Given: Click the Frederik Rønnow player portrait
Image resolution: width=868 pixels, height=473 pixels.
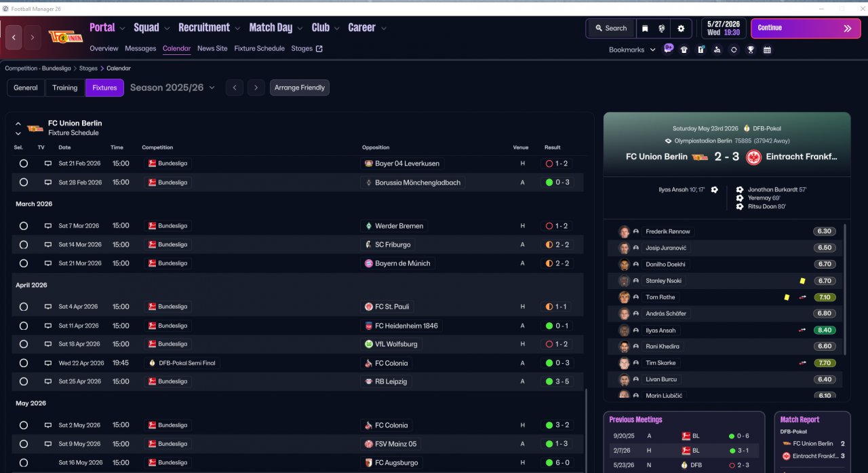Looking at the screenshot, I should pyautogui.click(x=624, y=231).
